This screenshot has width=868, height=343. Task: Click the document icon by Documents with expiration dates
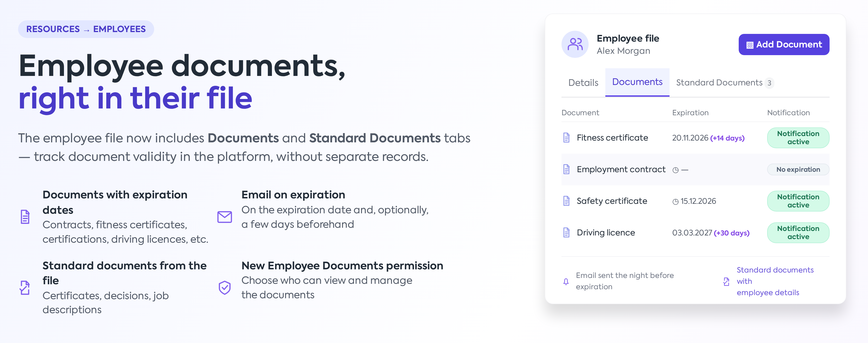pos(25,217)
